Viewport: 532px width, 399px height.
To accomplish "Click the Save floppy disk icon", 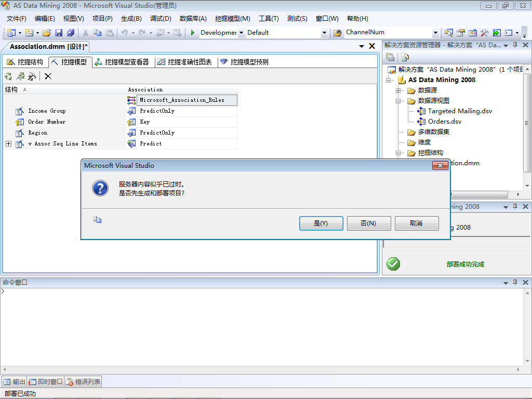I will point(59,33).
